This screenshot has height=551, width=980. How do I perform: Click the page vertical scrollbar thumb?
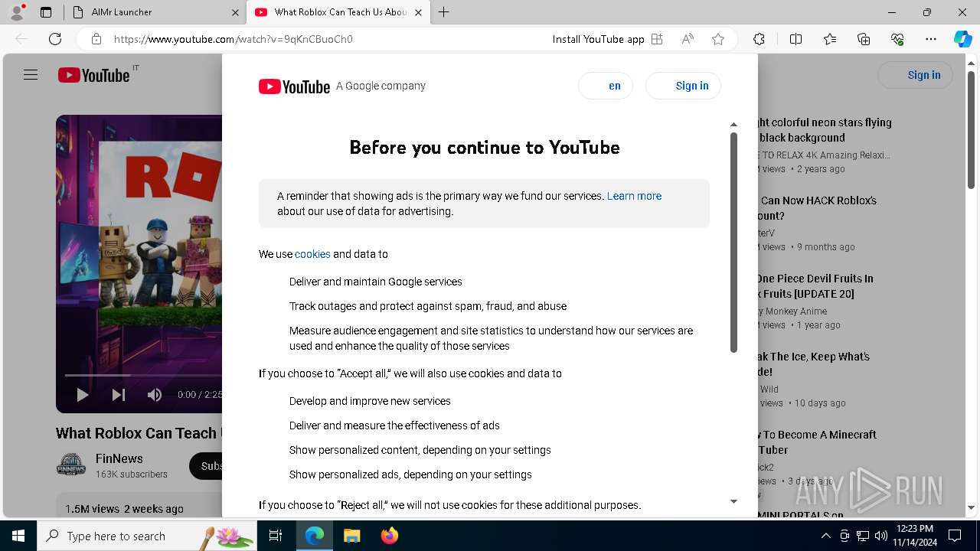click(x=972, y=130)
